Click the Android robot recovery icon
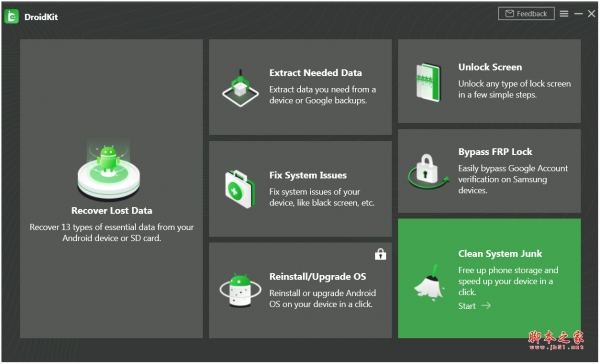 (x=109, y=170)
